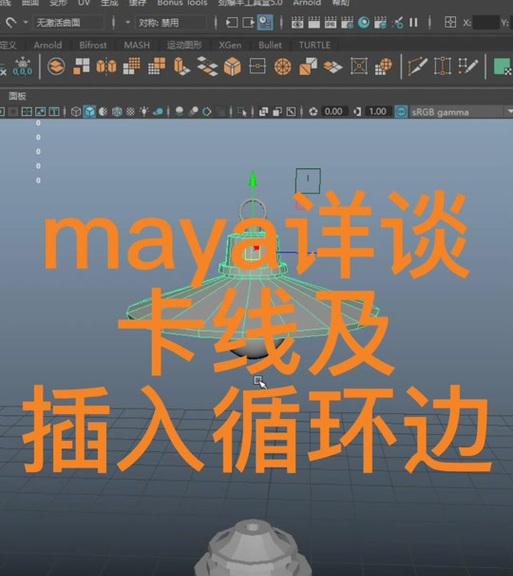Click the square frame with inner box shelf icon
Screen dimensions: 513x576
pos(359,66)
